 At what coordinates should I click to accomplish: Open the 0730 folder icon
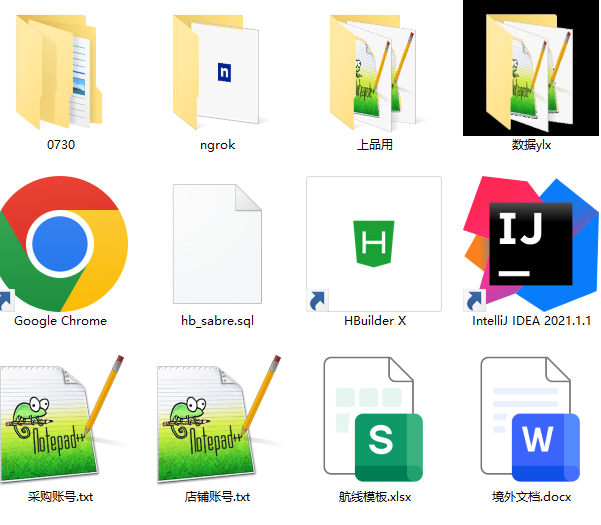click(x=59, y=72)
